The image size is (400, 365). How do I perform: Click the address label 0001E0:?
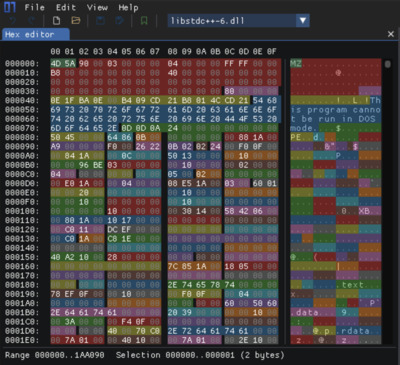(22, 340)
